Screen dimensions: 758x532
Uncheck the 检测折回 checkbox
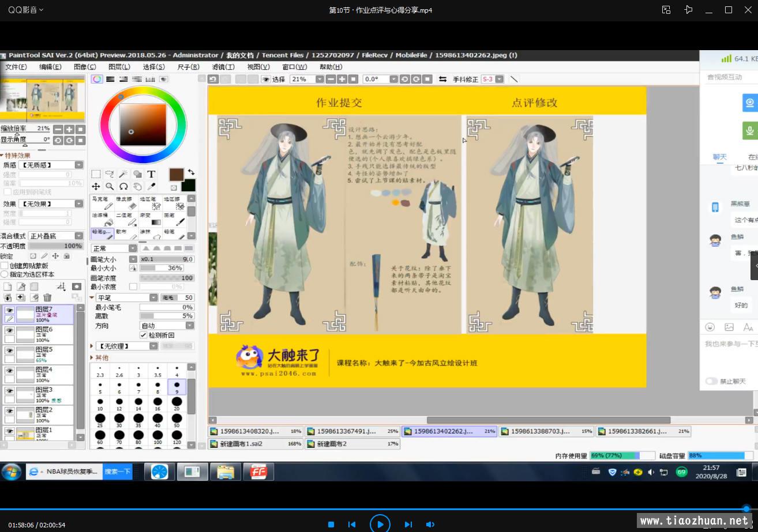[143, 335]
